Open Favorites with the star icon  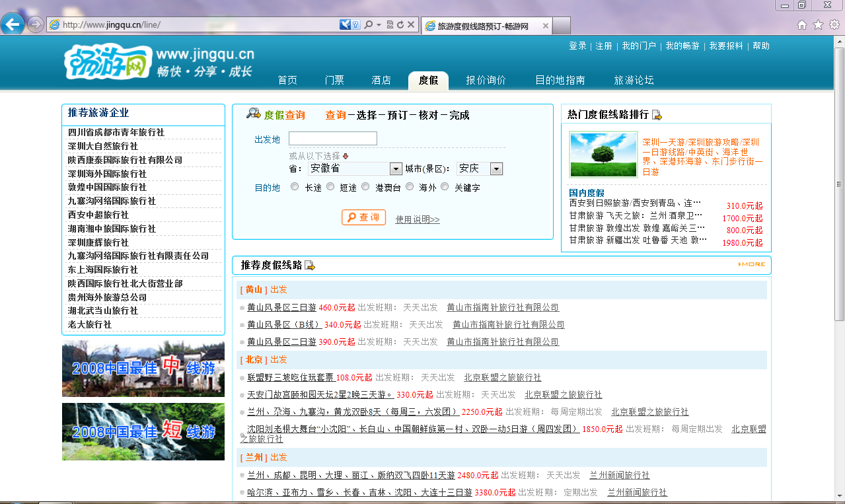tap(818, 24)
